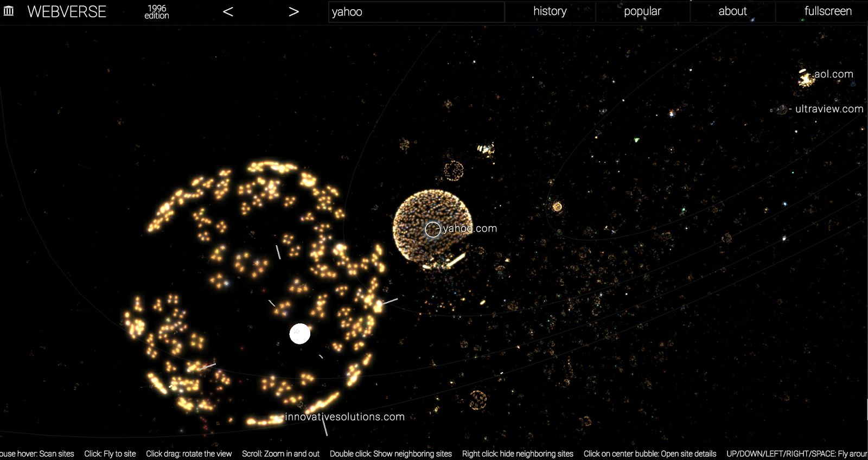Click the WEBVERSE title logo
This screenshot has height=460, width=868.
pos(66,12)
